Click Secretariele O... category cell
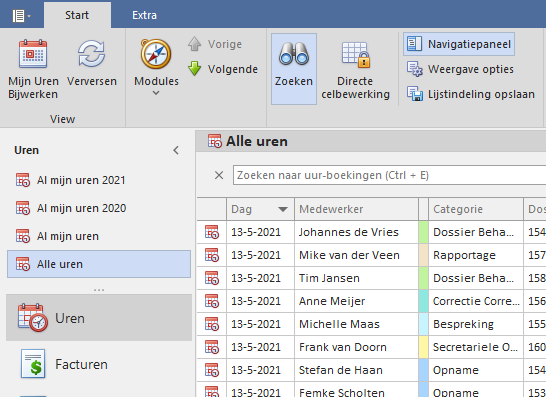This screenshot has height=397, width=546. coord(476,347)
